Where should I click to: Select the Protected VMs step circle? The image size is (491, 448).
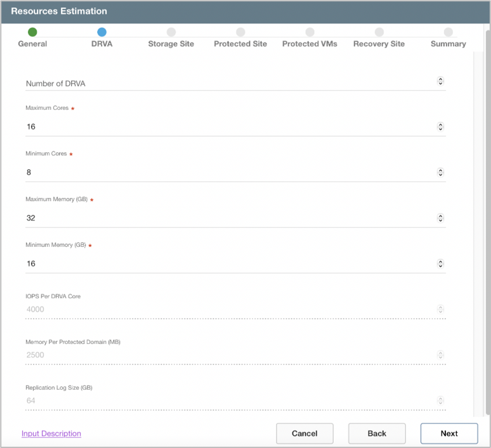(x=310, y=32)
